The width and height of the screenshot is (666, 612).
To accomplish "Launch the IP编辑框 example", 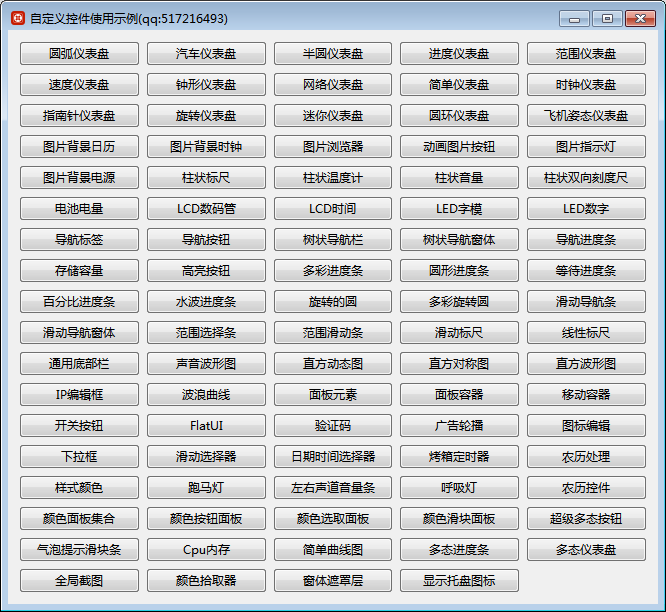I will (79, 395).
